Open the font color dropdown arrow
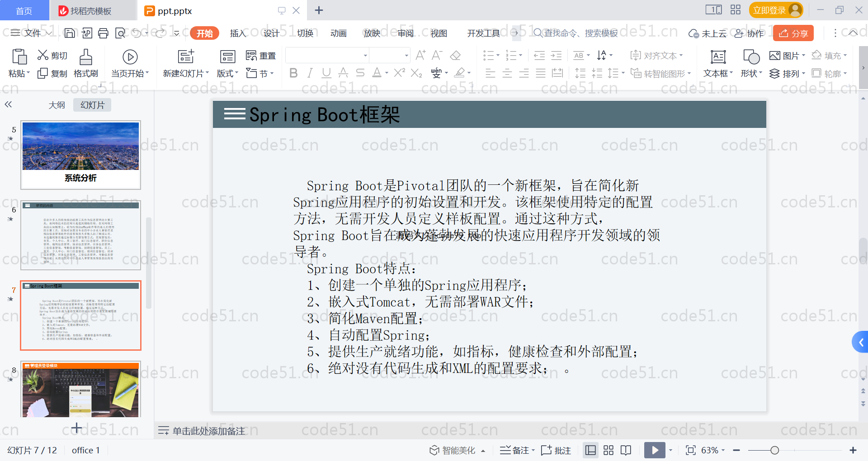 click(387, 73)
